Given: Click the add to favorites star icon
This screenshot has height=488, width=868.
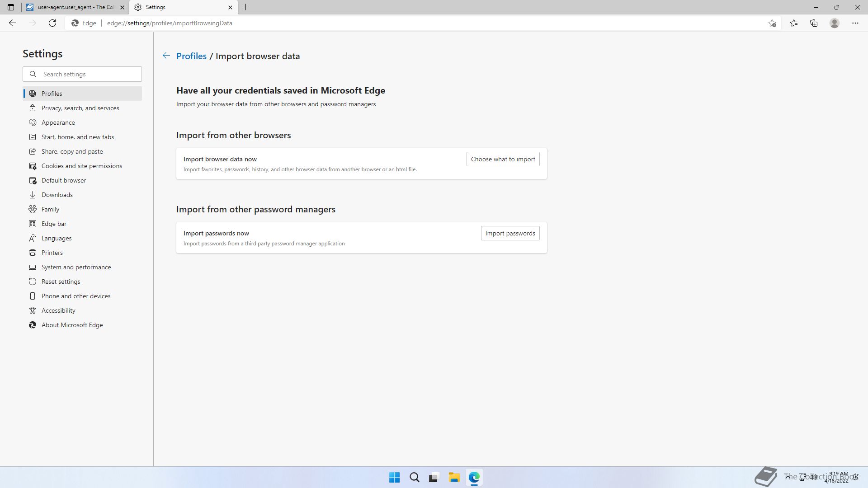Looking at the screenshot, I should (772, 23).
